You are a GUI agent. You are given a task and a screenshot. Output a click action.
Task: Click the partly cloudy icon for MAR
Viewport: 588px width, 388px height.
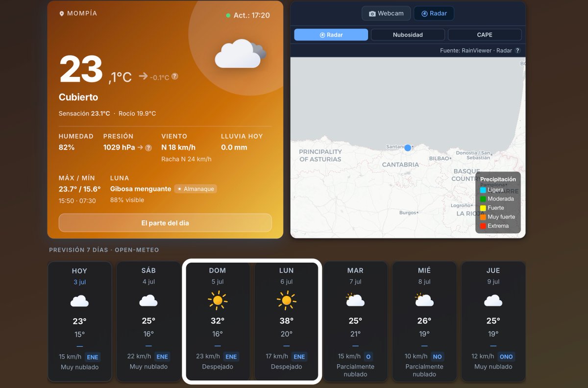pos(355,300)
